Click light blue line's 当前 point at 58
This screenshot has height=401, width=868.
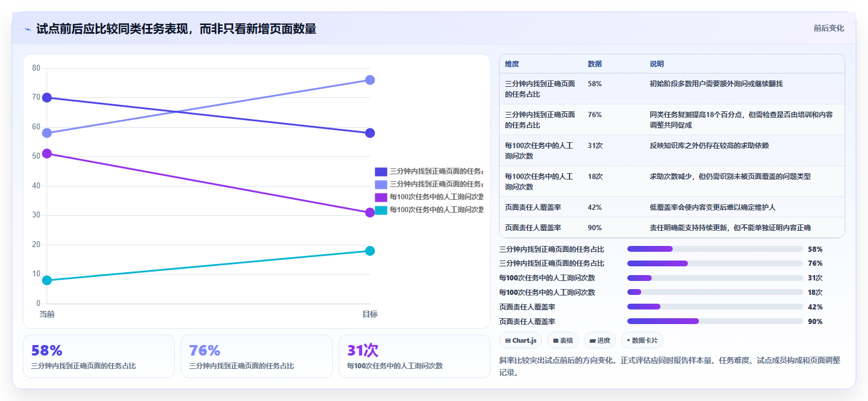[47, 133]
